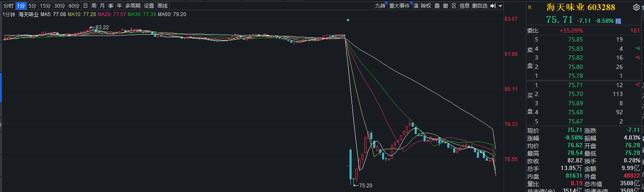Toggle the 除权 ex-rights adjustment
The height and width of the screenshot is (192, 644).
tap(426, 6)
